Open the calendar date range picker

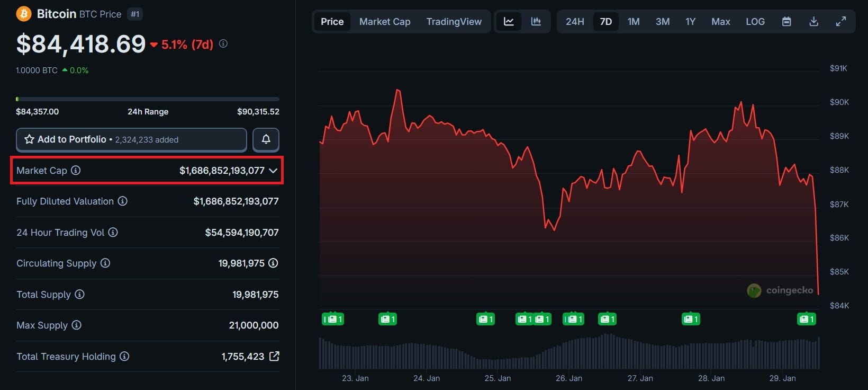click(x=786, y=22)
